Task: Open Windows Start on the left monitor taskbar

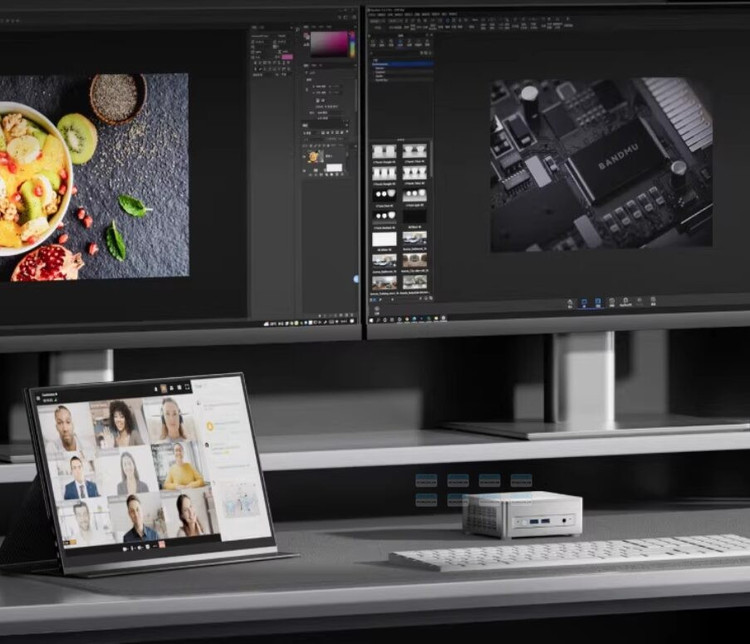Action: (x=267, y=324)
